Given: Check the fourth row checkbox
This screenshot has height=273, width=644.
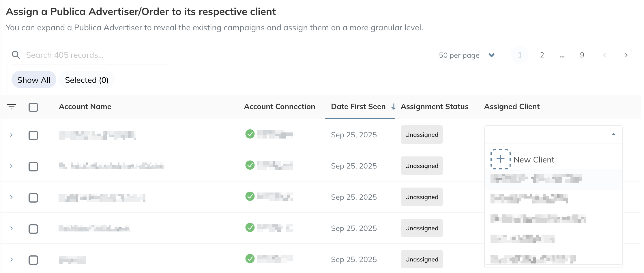Looking at the screenshot, I should pos(33,229).
